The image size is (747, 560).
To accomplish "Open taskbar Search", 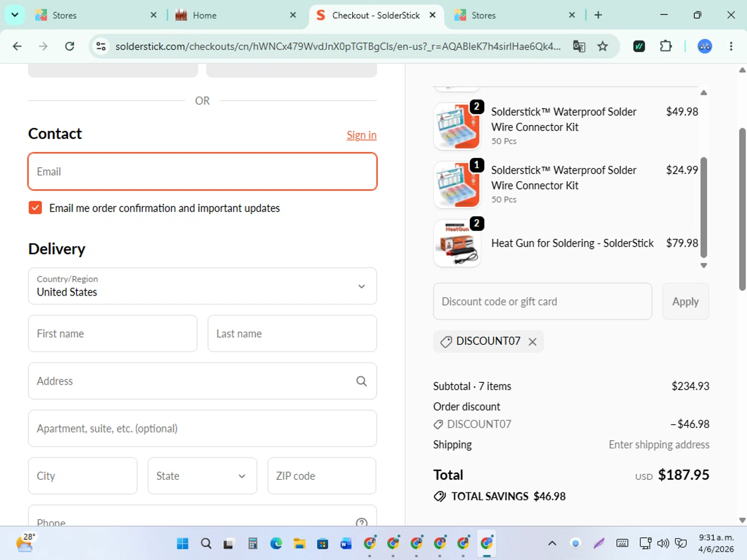I will coord(206,544).
